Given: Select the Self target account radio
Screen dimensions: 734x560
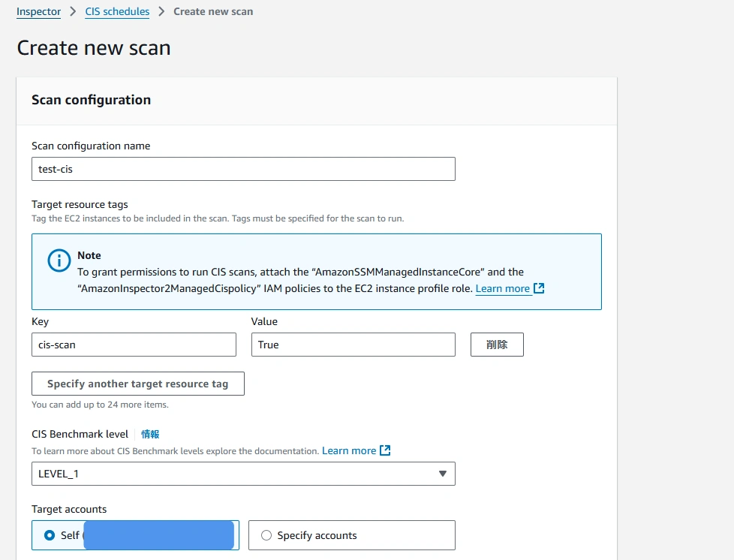Looking at the screenshot, I should pos(49,535).
